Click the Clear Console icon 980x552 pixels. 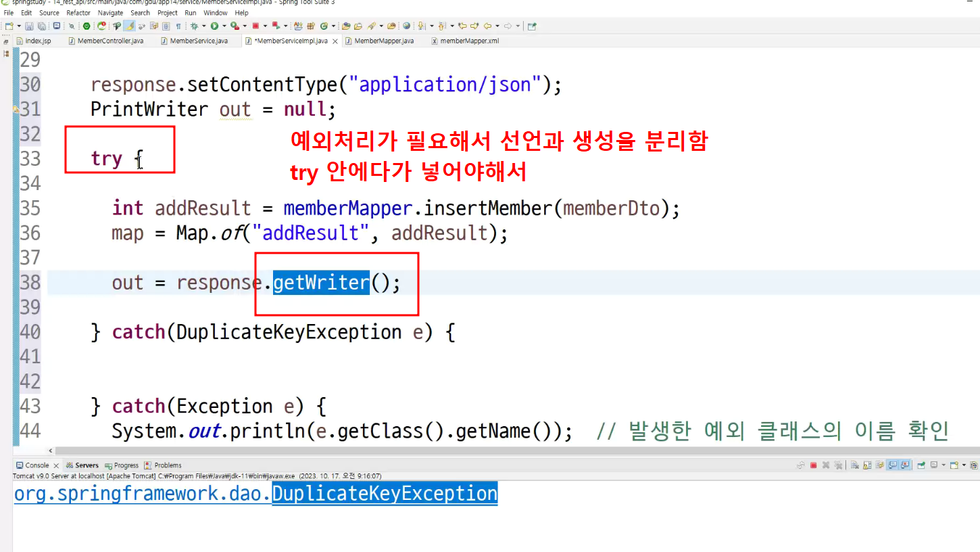[855, 465]
